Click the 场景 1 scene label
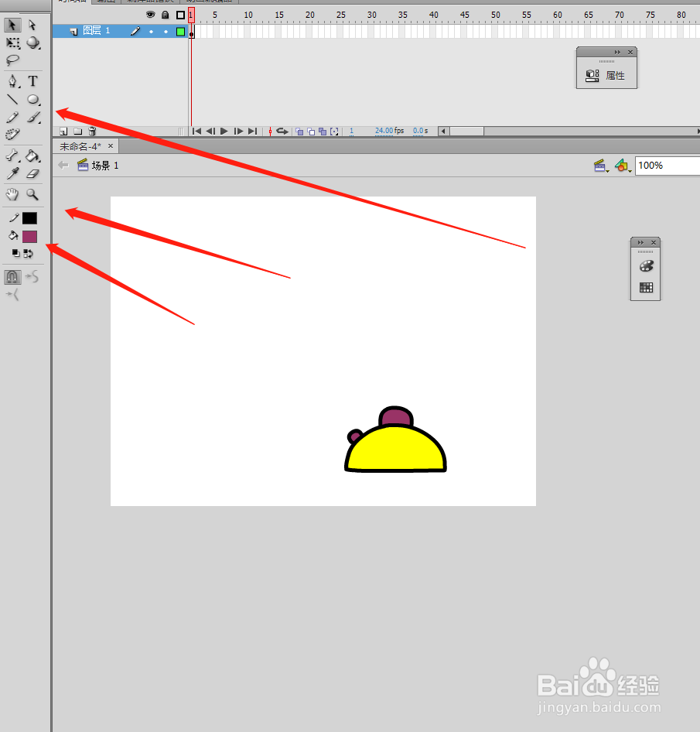 105,166
